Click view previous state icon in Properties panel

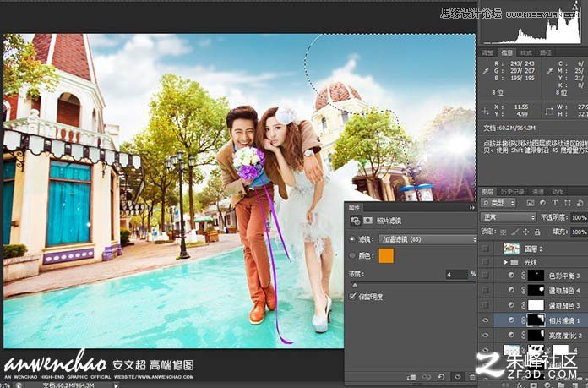pos(426,377)
